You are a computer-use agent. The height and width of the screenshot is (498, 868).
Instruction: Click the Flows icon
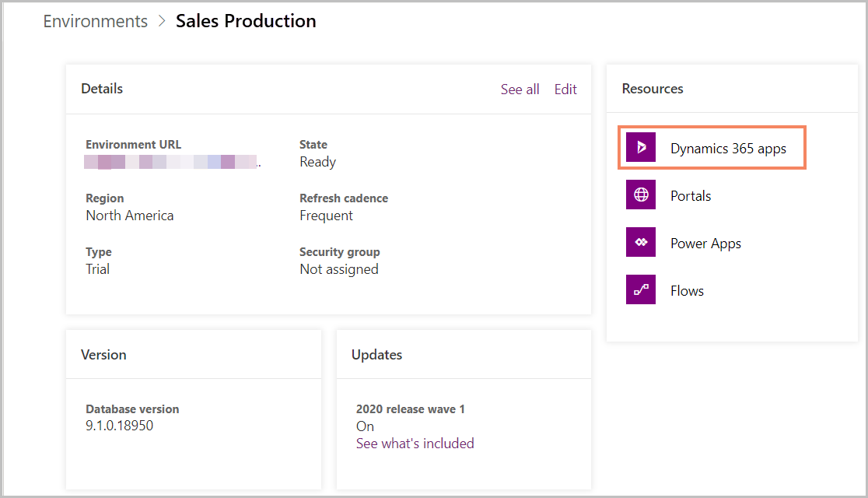(640, 289)
